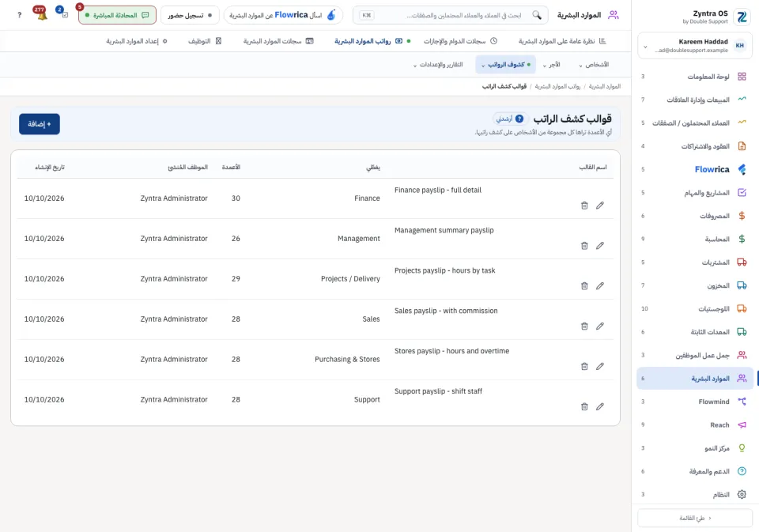The height and width of the screenshot is (532, 759).
Task: Ask Flowrica about الموارد البشرية
Action: pos(283,15)
